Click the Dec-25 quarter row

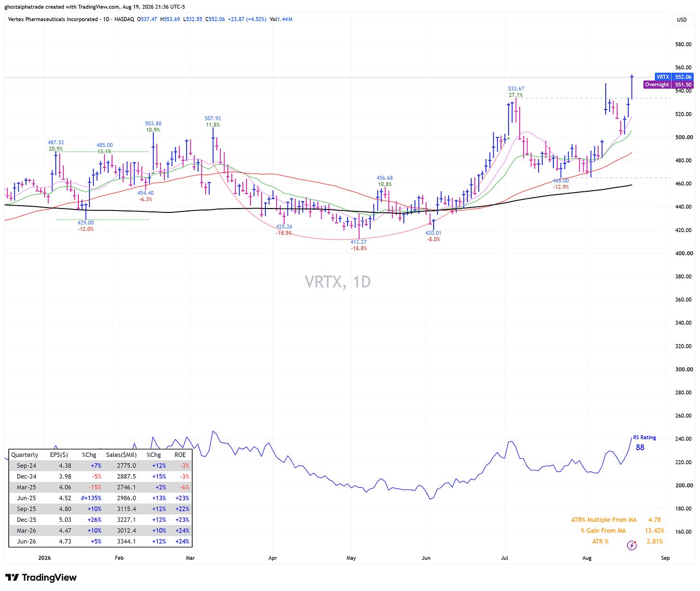pyautogui.click(x=100, y=520)
